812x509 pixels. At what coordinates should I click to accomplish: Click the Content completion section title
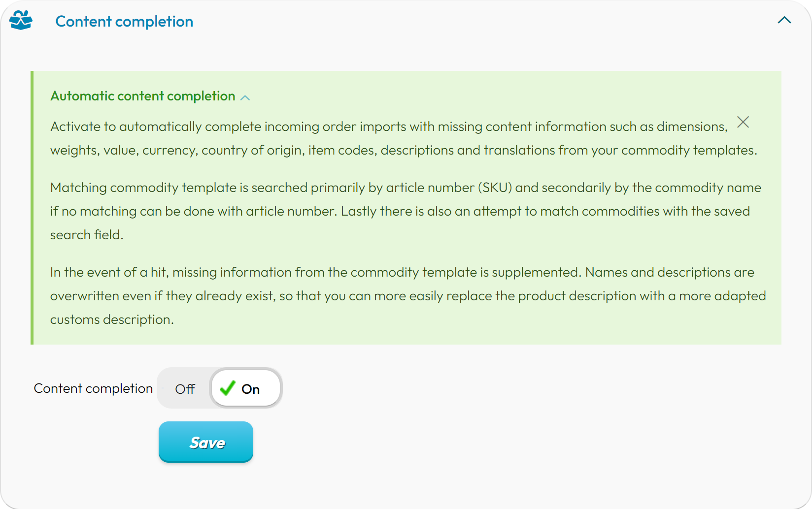[x=124, y=22]
